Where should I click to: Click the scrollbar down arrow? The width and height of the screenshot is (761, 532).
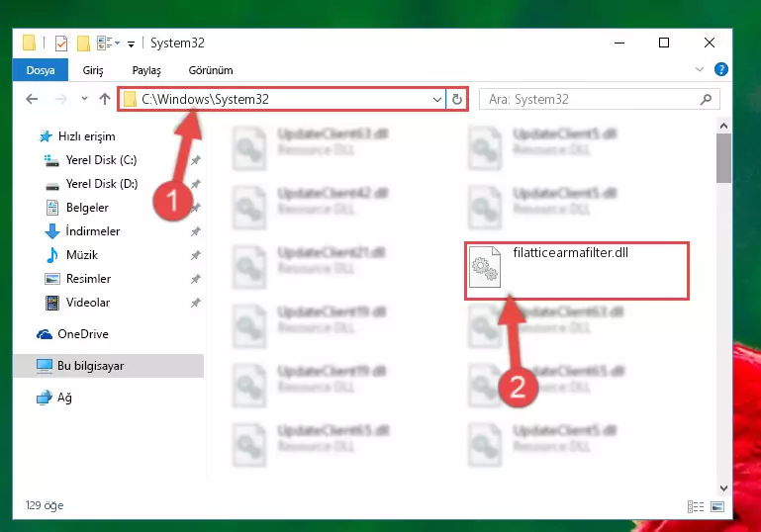[x=723, y=488]
